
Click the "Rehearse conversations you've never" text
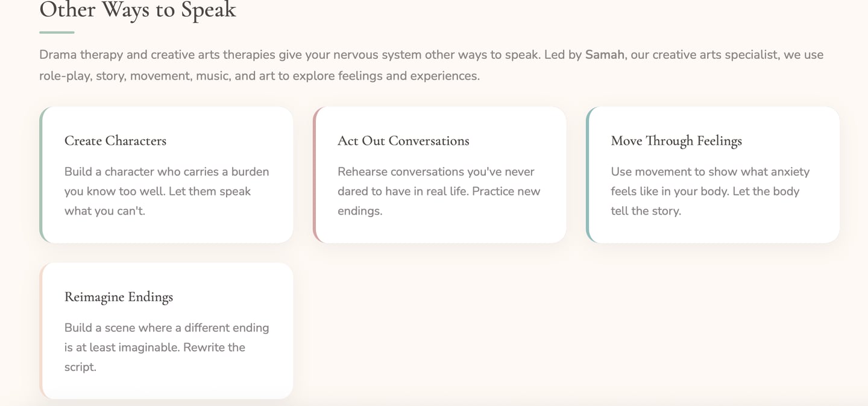pyautogui.click(x=436, y=172)
